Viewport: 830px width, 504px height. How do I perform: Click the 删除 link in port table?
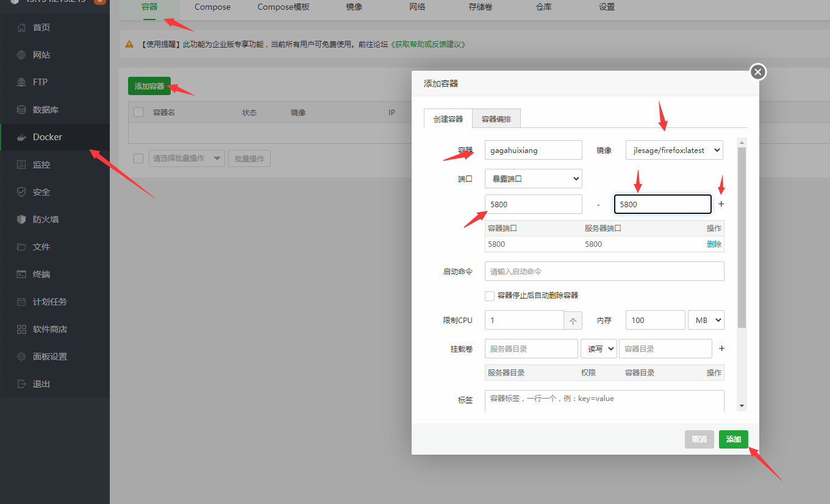(x=714, y=244)
